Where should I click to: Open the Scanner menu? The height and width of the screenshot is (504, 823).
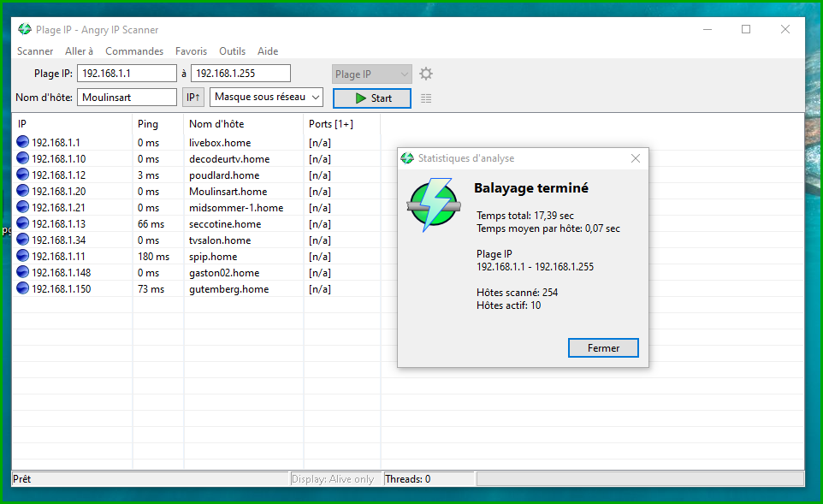pyautogui.click(x=35, y=51)
